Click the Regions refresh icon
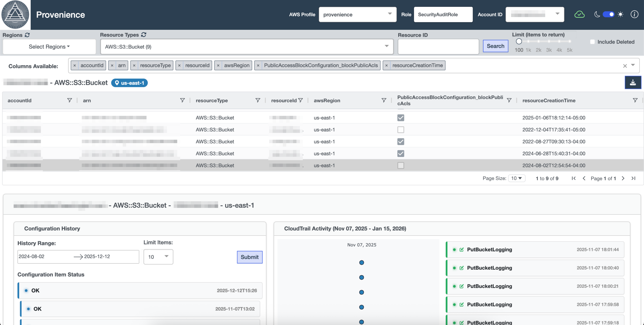Image resolution: width=644 pixels, height=325 pixels. pos(27,35)
